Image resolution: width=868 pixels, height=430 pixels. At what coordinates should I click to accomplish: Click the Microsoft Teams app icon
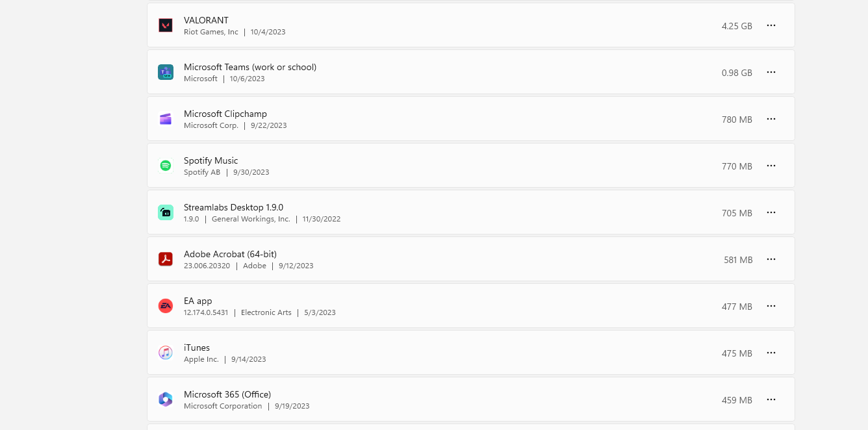coord(166,72)
